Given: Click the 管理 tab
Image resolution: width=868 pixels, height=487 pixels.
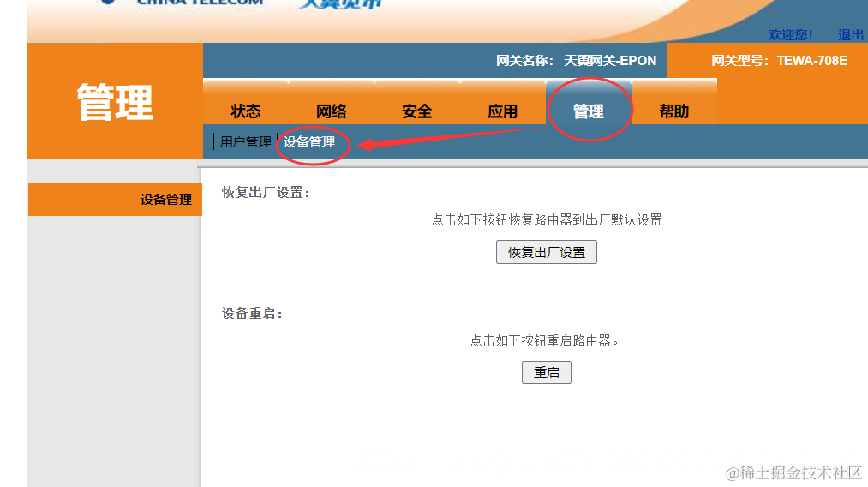Looking at the screenshot, I should pos(589,111).
